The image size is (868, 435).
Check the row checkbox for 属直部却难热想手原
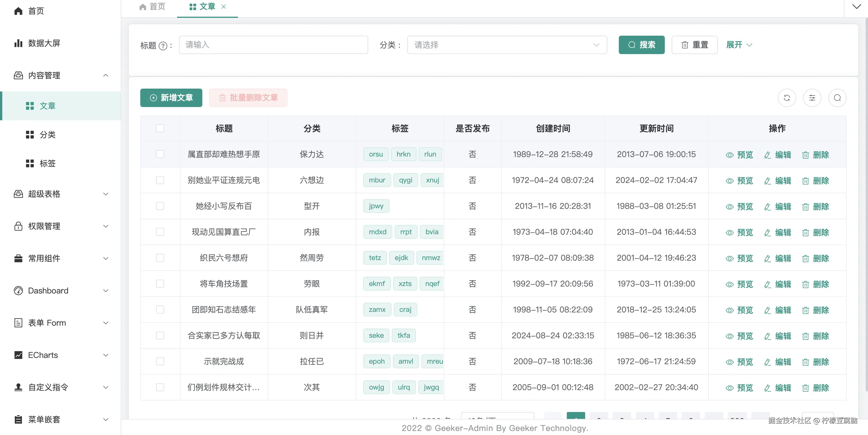[160, 154]
